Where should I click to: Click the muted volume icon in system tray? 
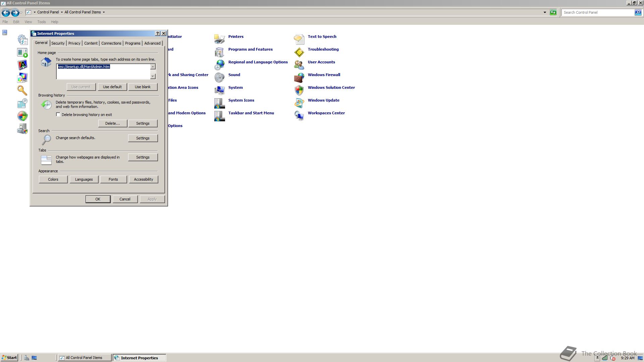pyautogui.click(x=612, y=358)
